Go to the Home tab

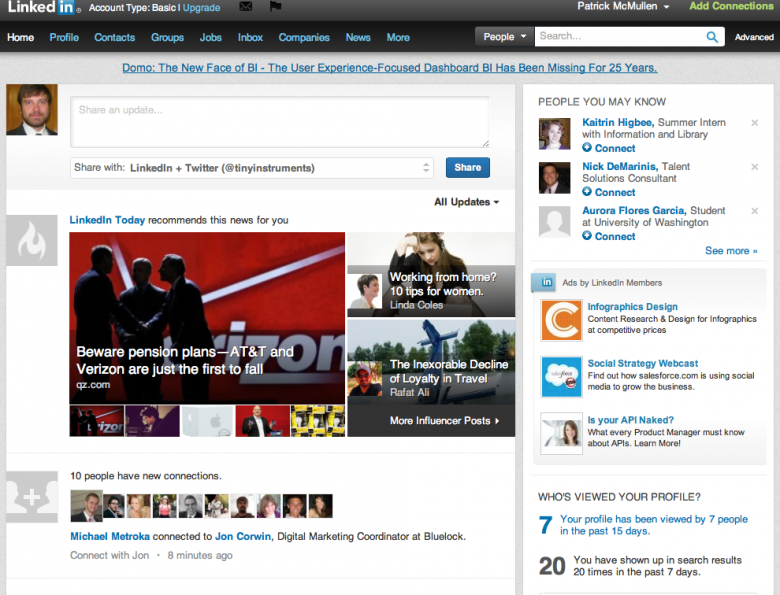pyautogui.click(x=20, y=37)
